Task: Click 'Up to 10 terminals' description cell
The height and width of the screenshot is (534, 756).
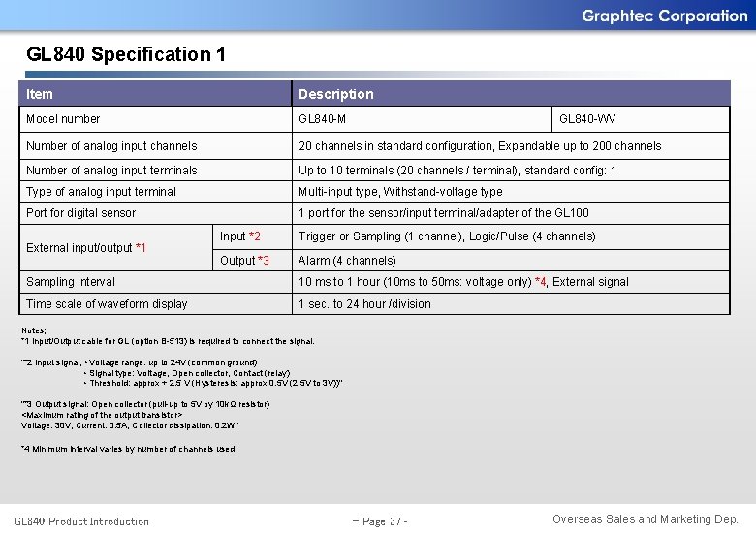Action: (511, 171)
